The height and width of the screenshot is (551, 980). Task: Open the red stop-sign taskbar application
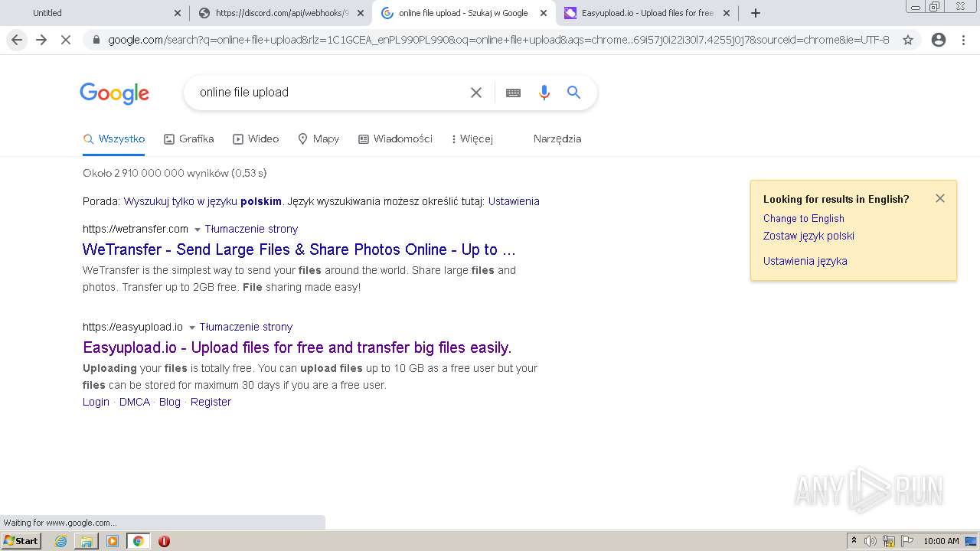point(164,541)
